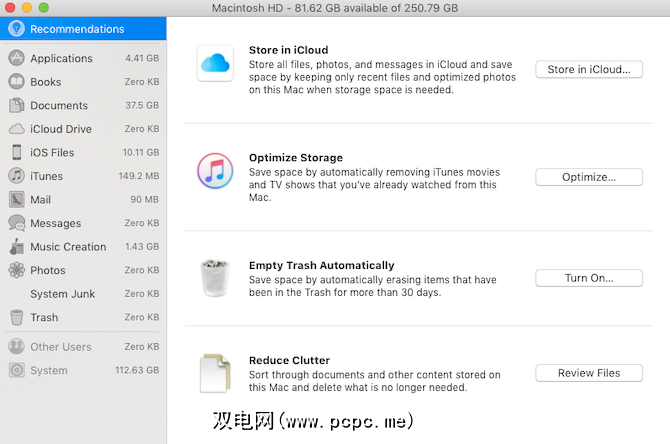The image size is (670, 444).
Task: Click the Music Creation guitar icon
Action: pos(16,246)
